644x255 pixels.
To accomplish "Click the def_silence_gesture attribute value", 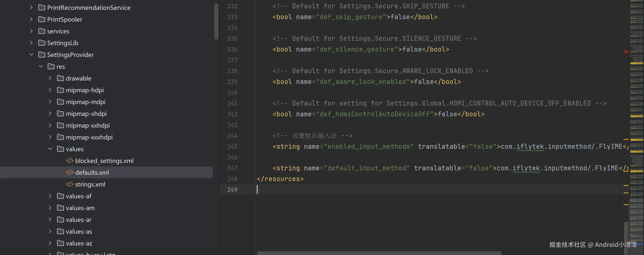I will click(x=357, y=49).
